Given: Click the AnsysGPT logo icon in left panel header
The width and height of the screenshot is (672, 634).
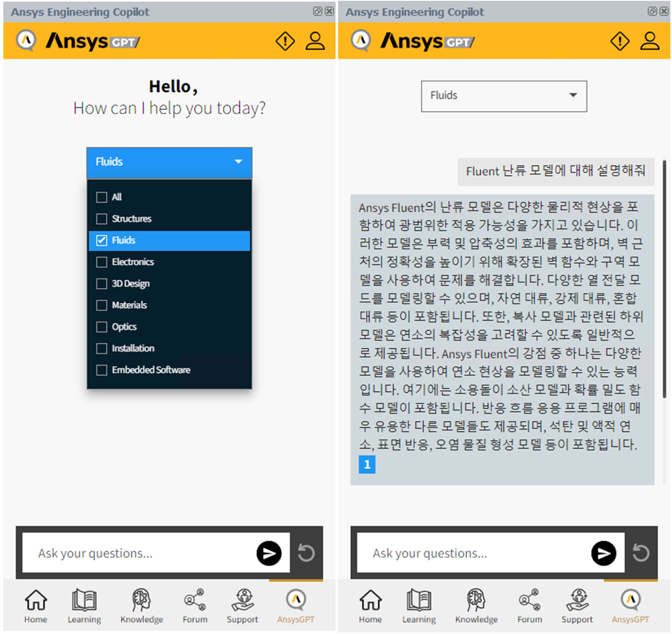Looking at the screenshot, I should pyautogui.click(x=26, y=40).
